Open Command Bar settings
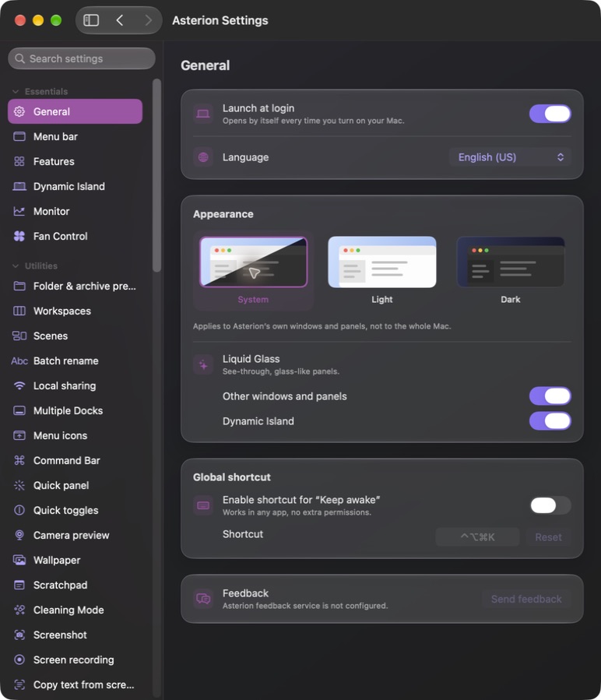The image size is (601, 700). point(75,460)
